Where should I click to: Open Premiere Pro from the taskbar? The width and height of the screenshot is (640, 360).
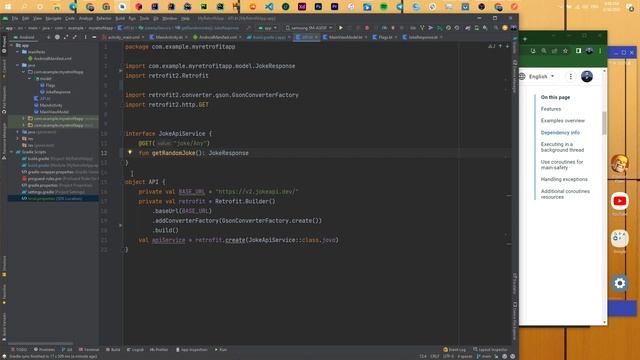coord(334,7)
